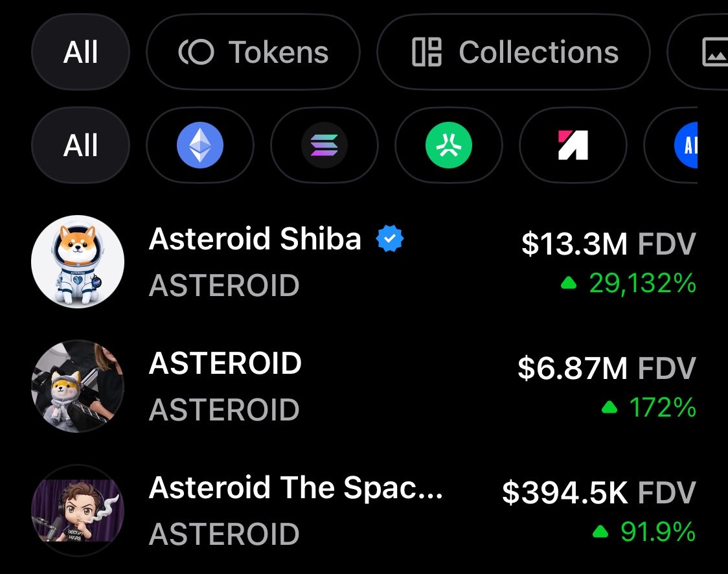
Task: Open the ASTEROID plush dog avatar
Action: click(x=78, y=386)
